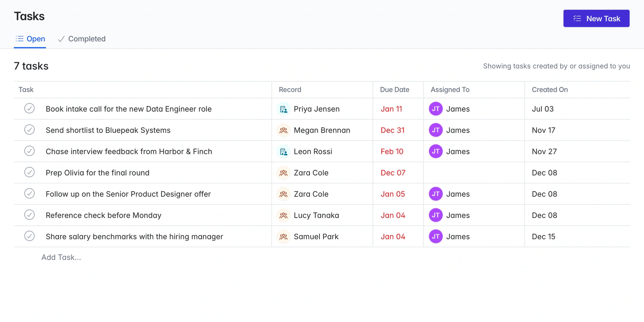Open the Share salary benchmarks task title
The height and width of the screenshot is (322, 644).
[134, 237]
